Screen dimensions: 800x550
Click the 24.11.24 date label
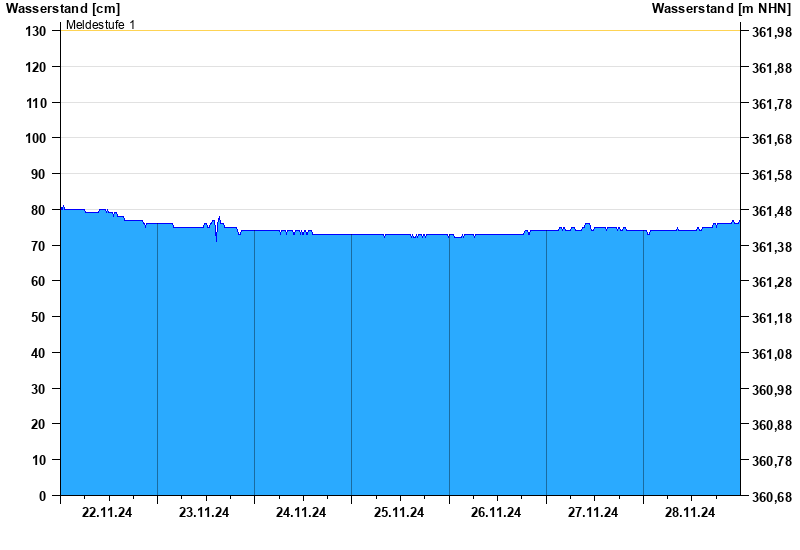(301, 513)
